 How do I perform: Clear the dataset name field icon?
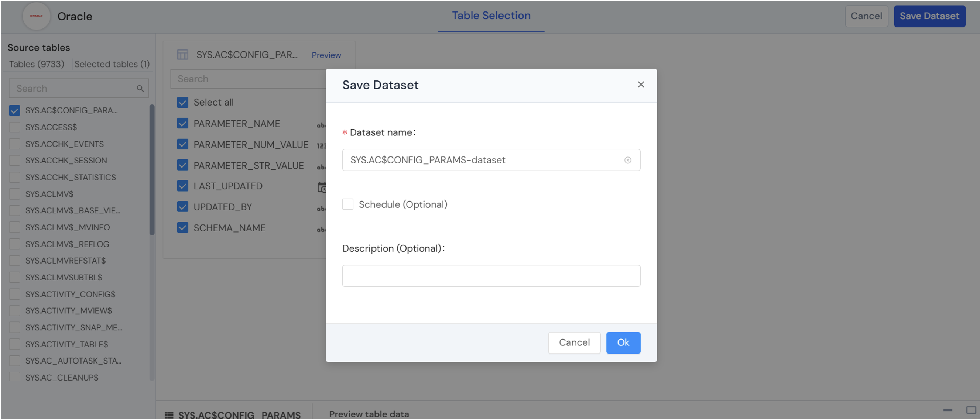coord(628,160)
